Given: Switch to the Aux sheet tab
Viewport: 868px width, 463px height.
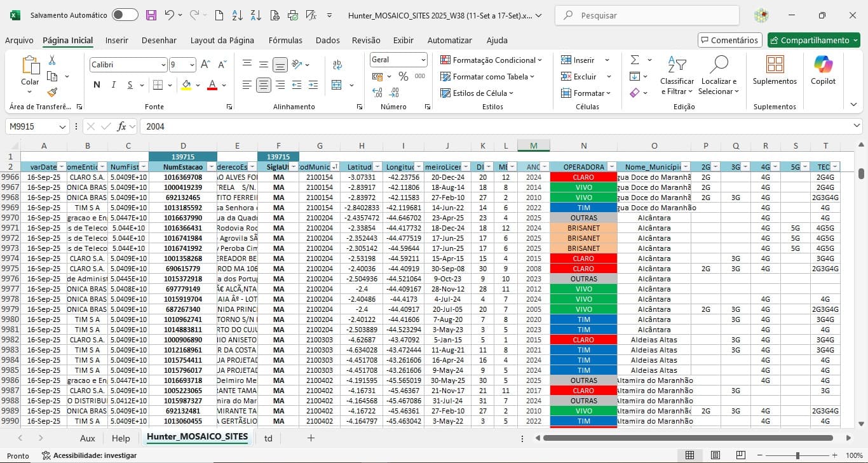Looking at the screenshot, I should (x=87, y=438).
